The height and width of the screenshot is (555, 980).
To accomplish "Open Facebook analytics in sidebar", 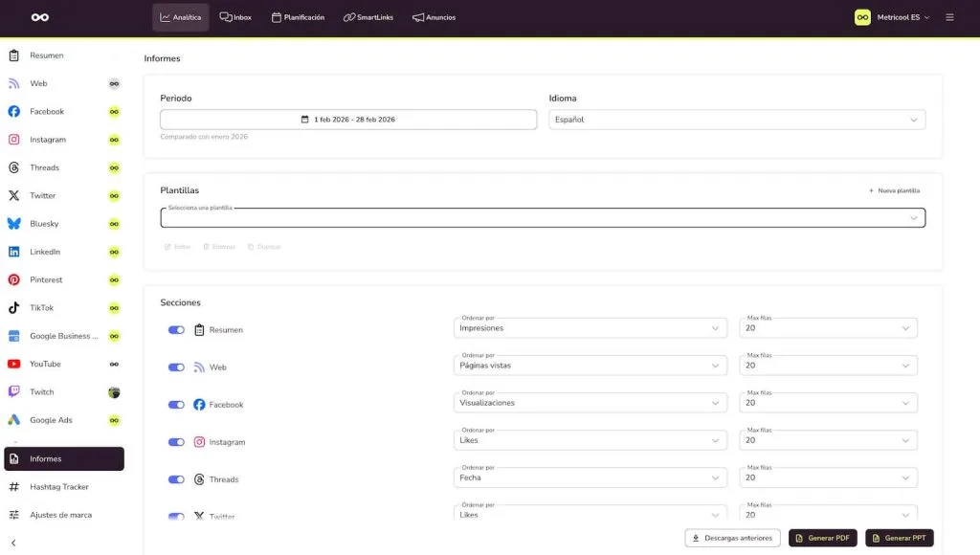I will [46, 112].
